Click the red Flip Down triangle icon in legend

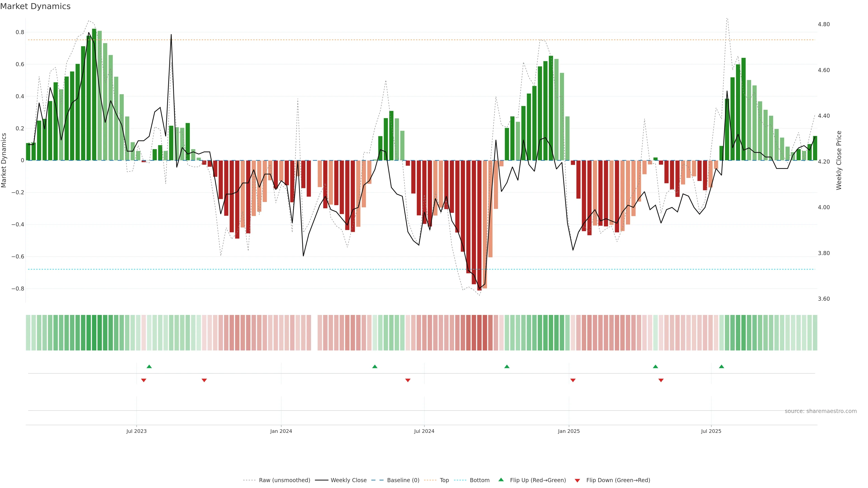(x=577, y=481)
